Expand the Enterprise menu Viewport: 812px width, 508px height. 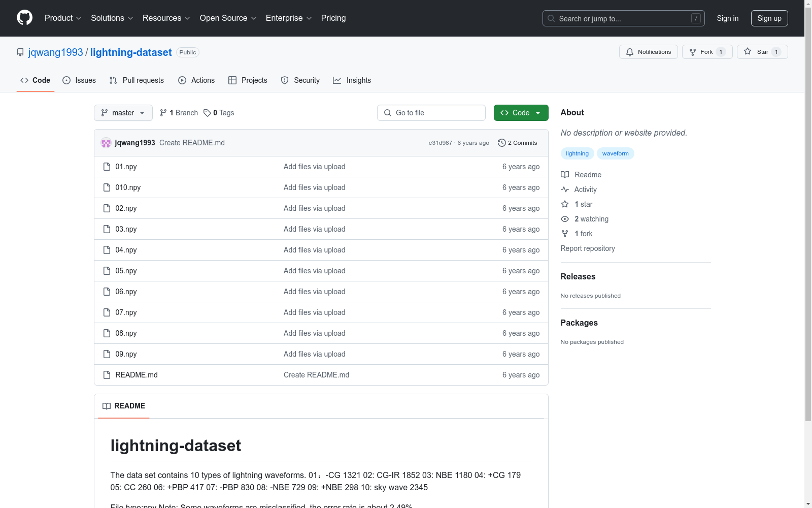[x=289, y=18]
